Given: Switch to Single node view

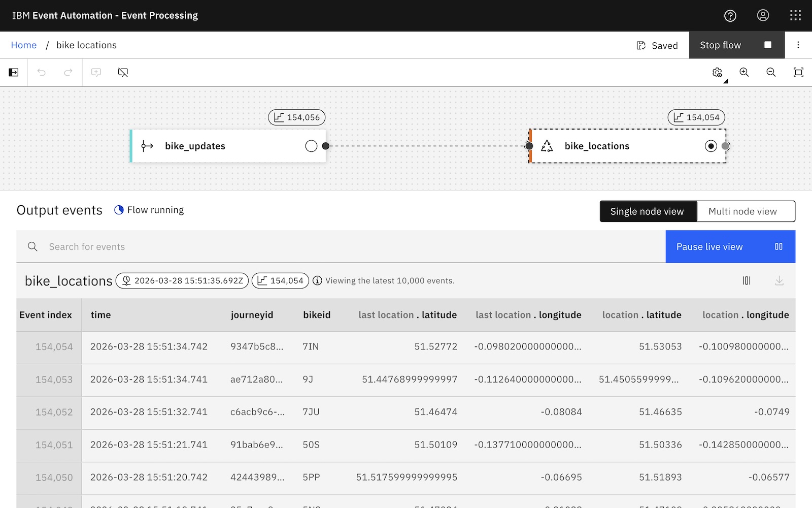Looking at the screenshot, I should coord(648,211).
